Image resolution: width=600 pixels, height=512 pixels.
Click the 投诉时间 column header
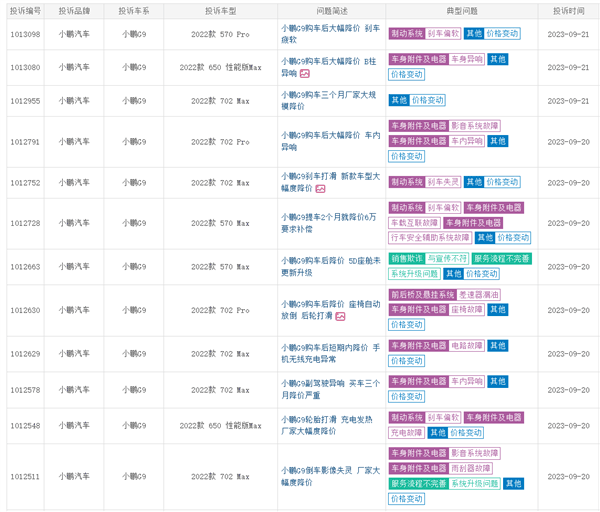point(568,10)
